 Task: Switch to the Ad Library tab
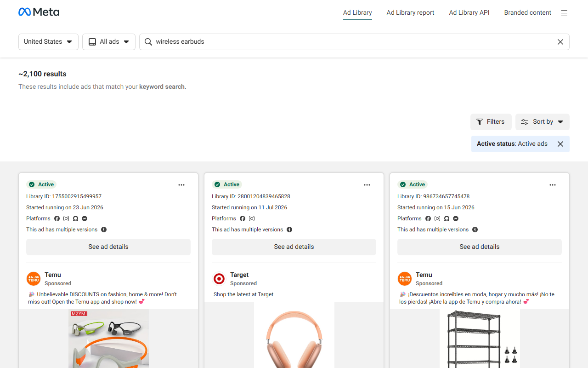click(357, 13)
